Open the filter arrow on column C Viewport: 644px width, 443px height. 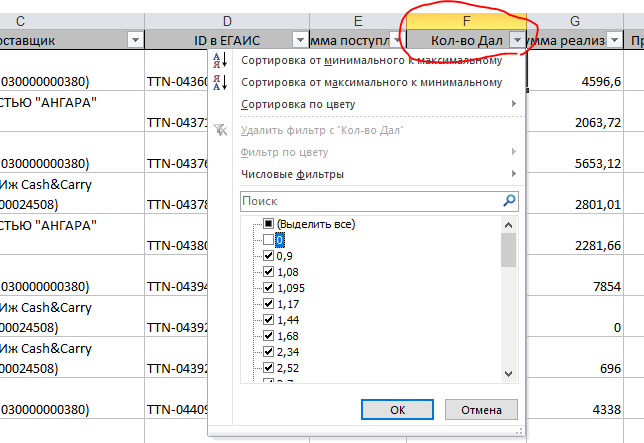[x=136, y=40]
